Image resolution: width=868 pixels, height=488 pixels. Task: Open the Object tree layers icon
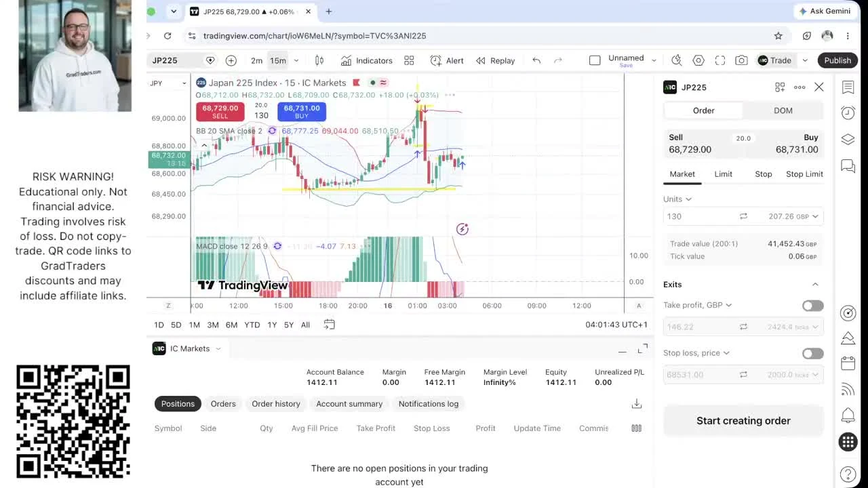(848, 139)
